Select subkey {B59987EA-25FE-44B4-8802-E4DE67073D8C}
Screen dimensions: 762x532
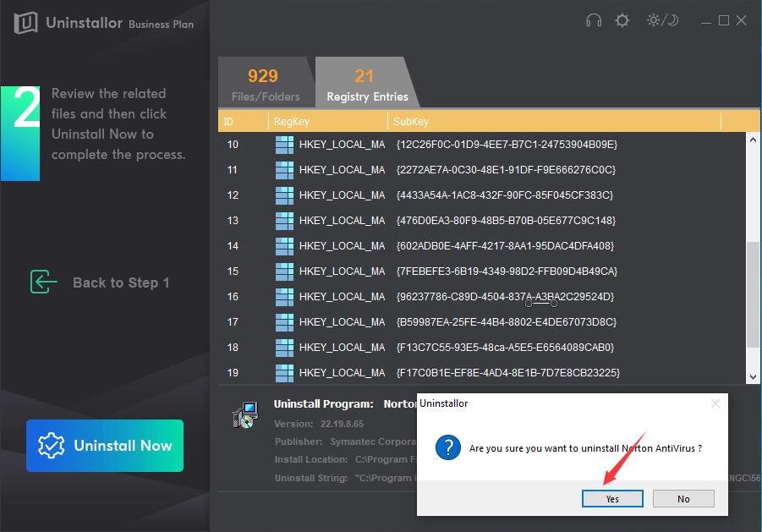507,321
